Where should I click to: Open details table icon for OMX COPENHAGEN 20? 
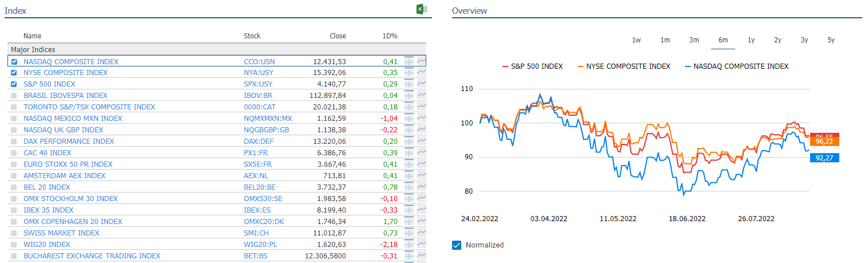409,221
